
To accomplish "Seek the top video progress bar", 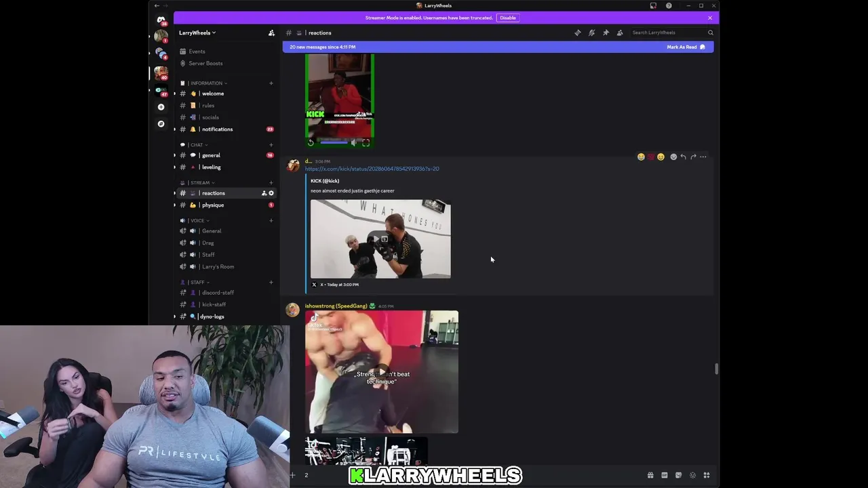I will pos(333,142).
